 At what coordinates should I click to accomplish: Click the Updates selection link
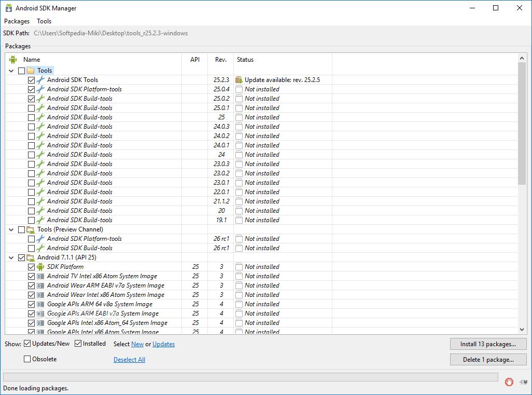tap(163, 344)
